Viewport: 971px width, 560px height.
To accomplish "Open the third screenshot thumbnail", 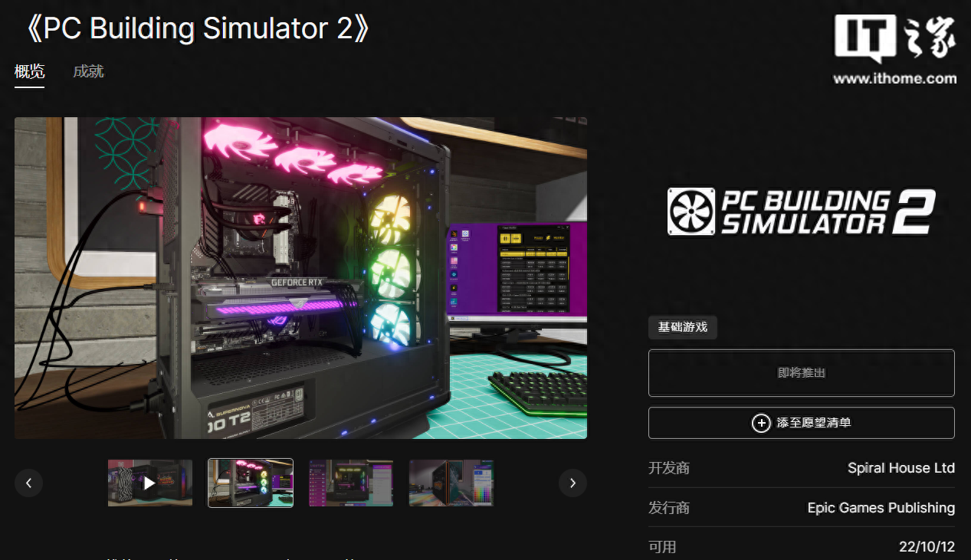I will [351, 483].
